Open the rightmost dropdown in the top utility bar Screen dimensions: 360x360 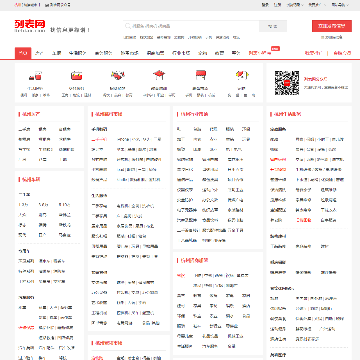(x=340, y=5)
